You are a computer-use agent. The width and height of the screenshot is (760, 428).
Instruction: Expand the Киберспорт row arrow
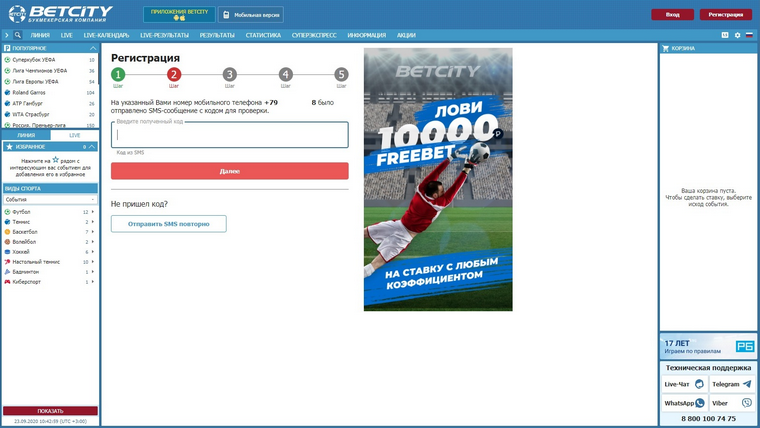point(93,282)
